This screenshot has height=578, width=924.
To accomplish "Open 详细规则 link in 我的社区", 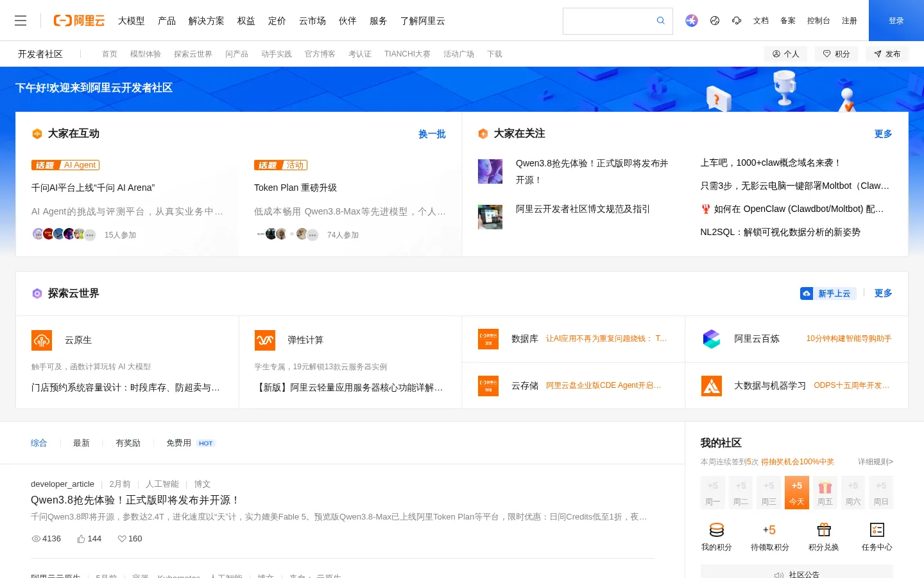I will coord(875,462).
